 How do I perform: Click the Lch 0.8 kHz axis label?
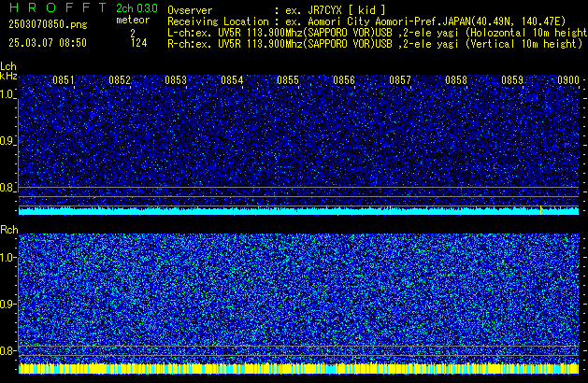tap(7, 188)
